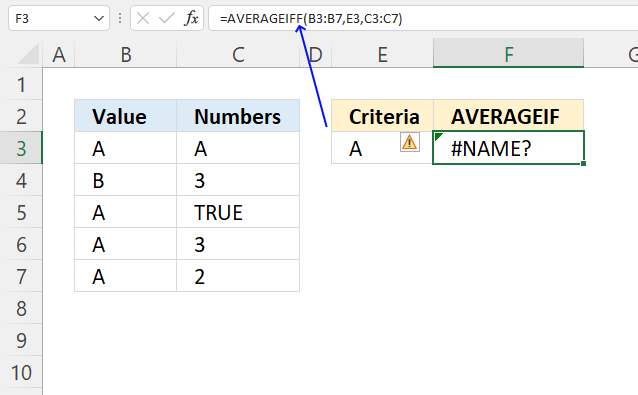Image resolution: width=638 pixels, height=395 pixels.
Task: Click the Name Box showing F3
Action: point(59,18)
